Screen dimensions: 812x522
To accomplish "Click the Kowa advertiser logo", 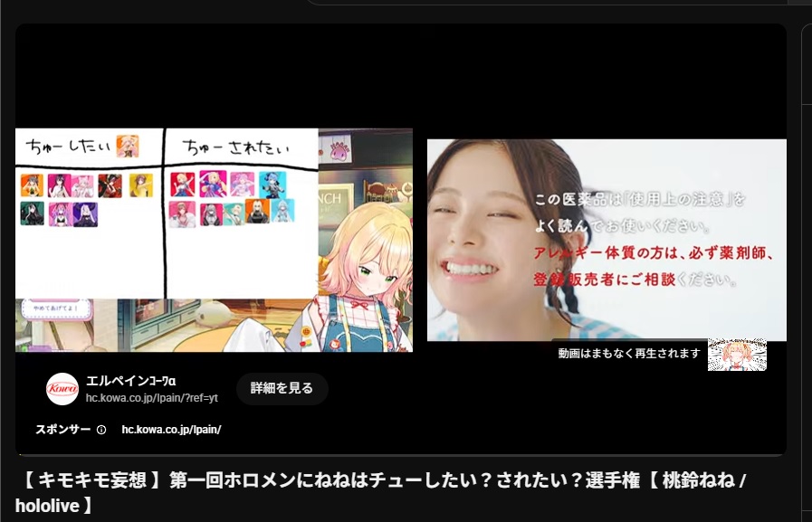I will point(62,389).
